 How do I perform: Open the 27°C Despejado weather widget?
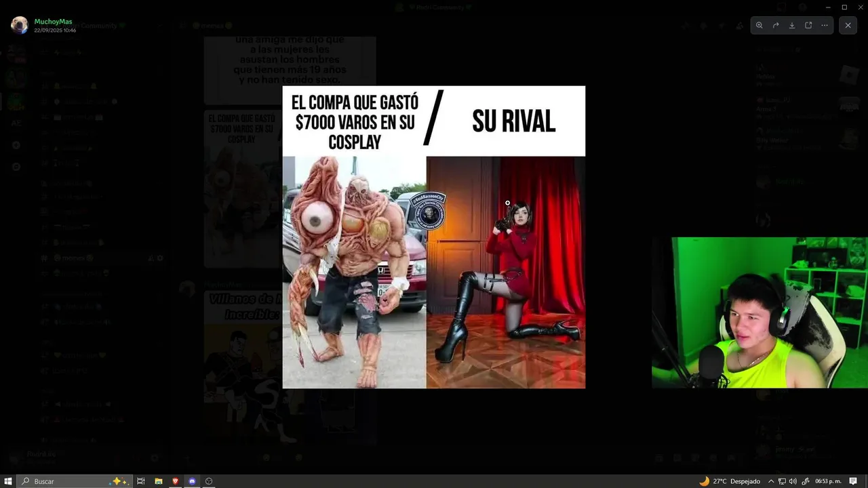click(x=730, y=481)
